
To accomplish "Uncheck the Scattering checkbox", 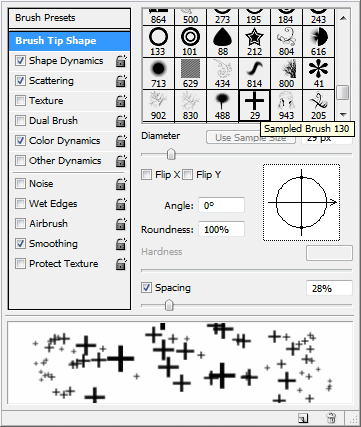I will [x=20, y=81].
